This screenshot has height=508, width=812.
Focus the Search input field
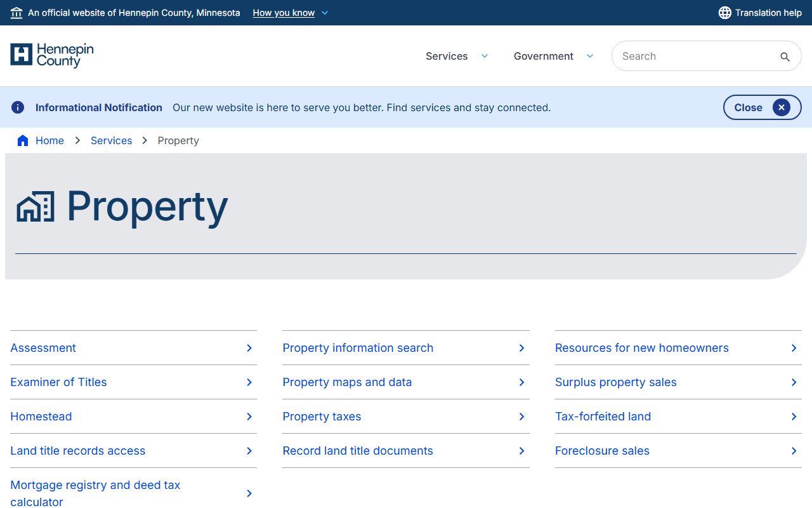pyautogui.click(x=695, y=56)
